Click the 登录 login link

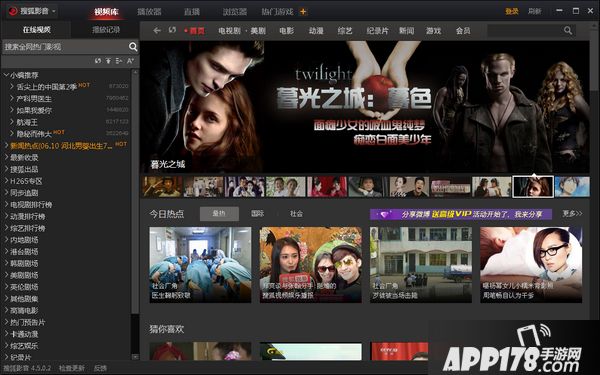(512, 11)
